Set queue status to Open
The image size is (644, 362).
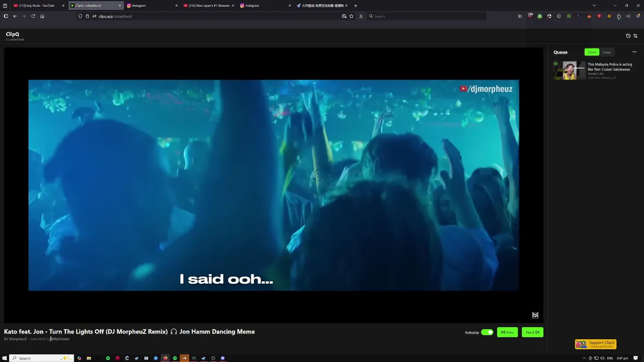point(592,52)
